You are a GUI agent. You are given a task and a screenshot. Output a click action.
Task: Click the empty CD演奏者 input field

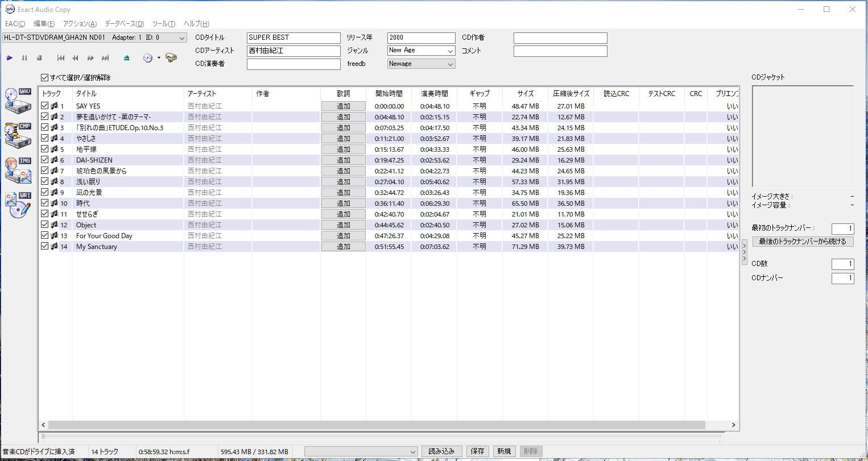(294, 64)
